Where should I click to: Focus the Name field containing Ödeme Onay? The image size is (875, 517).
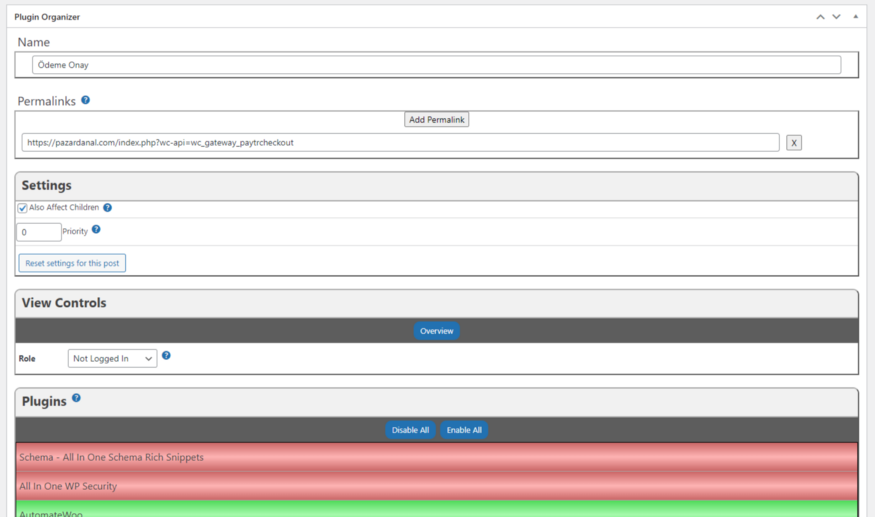[436, 65]
